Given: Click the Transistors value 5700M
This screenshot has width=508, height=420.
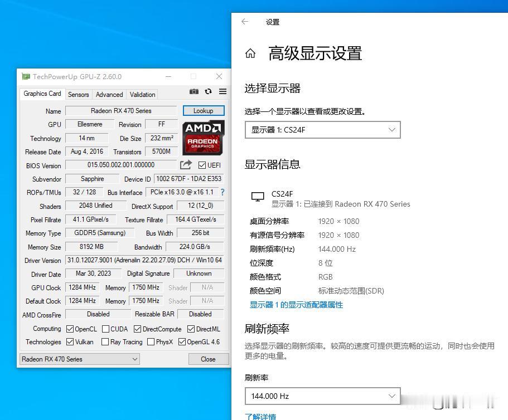Looking at the screenshot, I should click(161, 152).
